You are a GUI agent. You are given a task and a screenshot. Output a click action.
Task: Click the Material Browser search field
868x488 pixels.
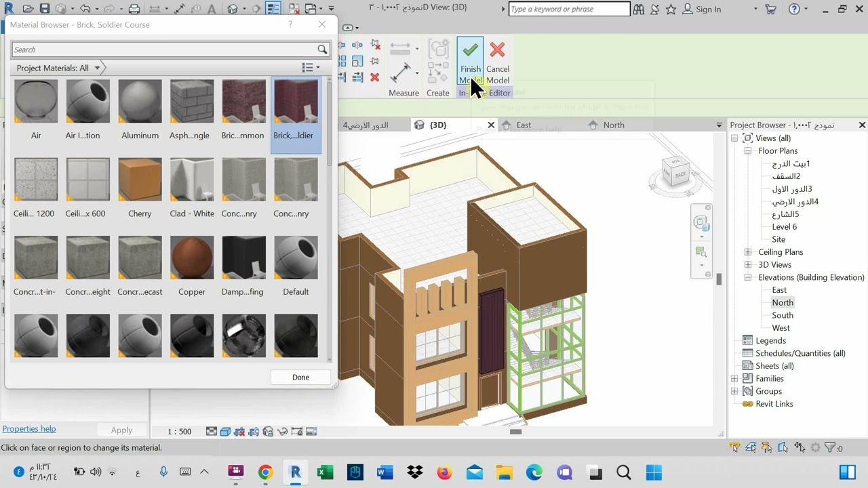pos(164,49)
